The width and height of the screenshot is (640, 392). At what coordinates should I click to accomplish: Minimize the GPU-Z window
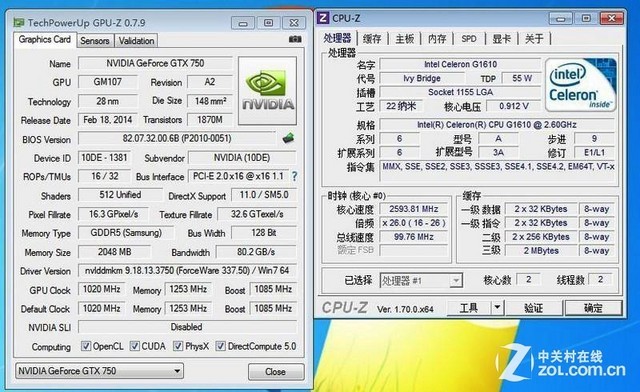pos(242,23)
